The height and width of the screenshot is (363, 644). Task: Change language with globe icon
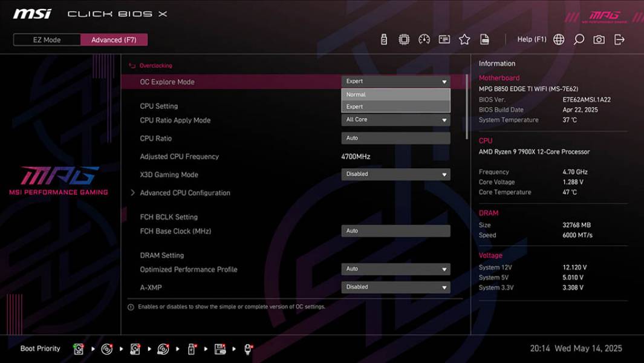[559, 39]
